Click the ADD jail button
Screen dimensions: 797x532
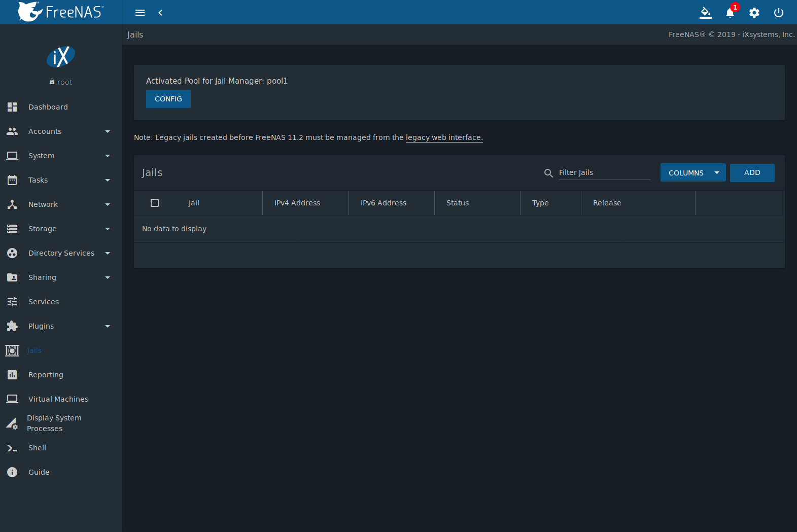coord(752,173)
